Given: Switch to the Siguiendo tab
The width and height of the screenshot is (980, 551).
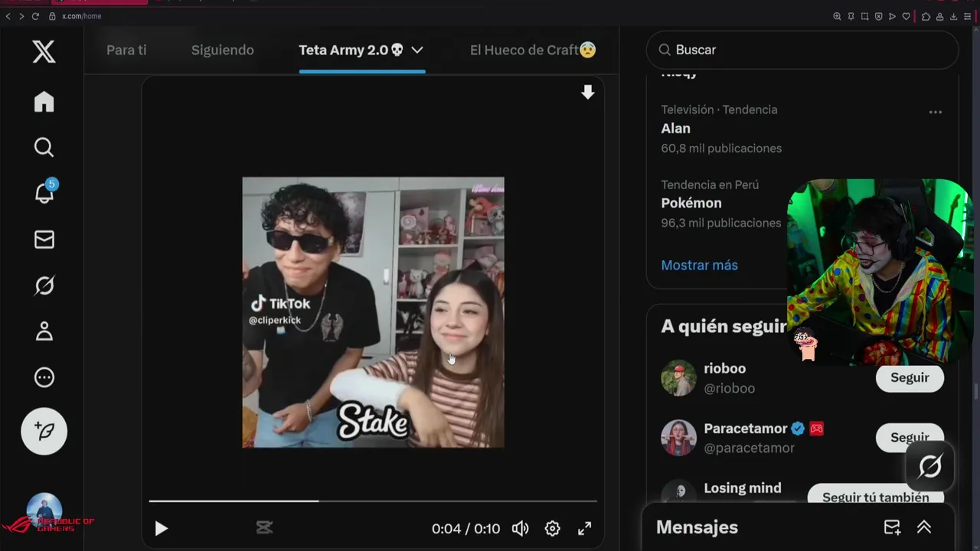Looking at the screenshot, I should [x=222, y=50].
